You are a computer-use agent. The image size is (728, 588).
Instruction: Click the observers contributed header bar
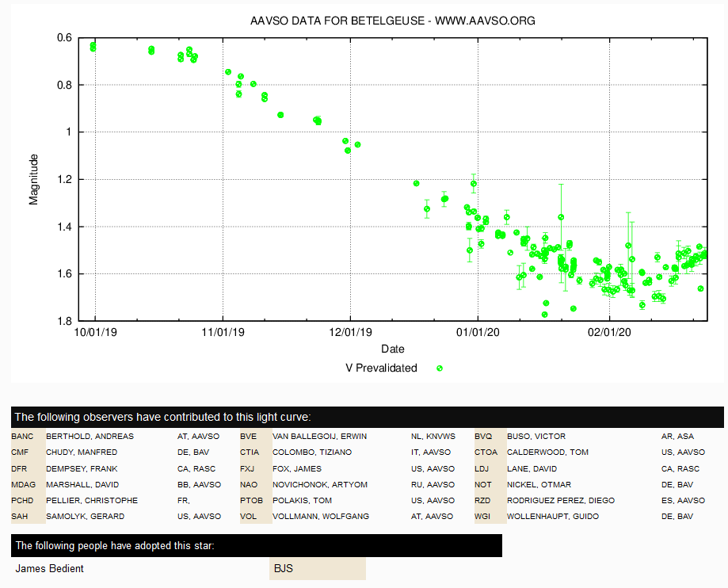[368, 417]
